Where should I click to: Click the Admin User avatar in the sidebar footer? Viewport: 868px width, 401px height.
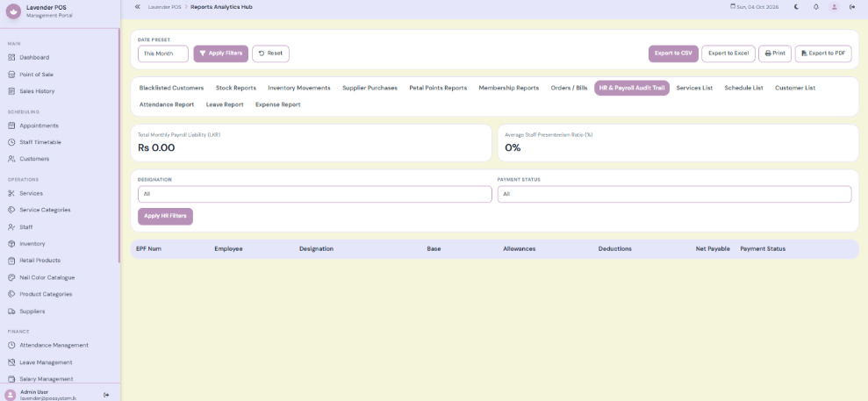[x=10, y=394]
